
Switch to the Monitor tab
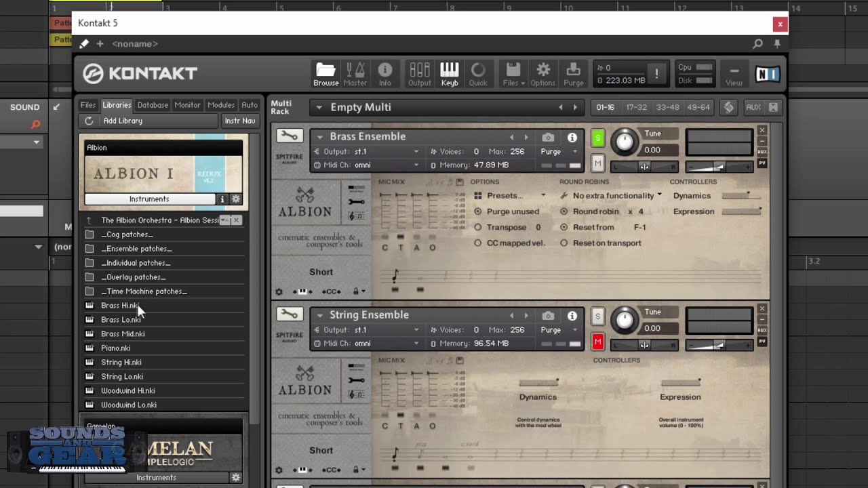[x=187, y=105]
